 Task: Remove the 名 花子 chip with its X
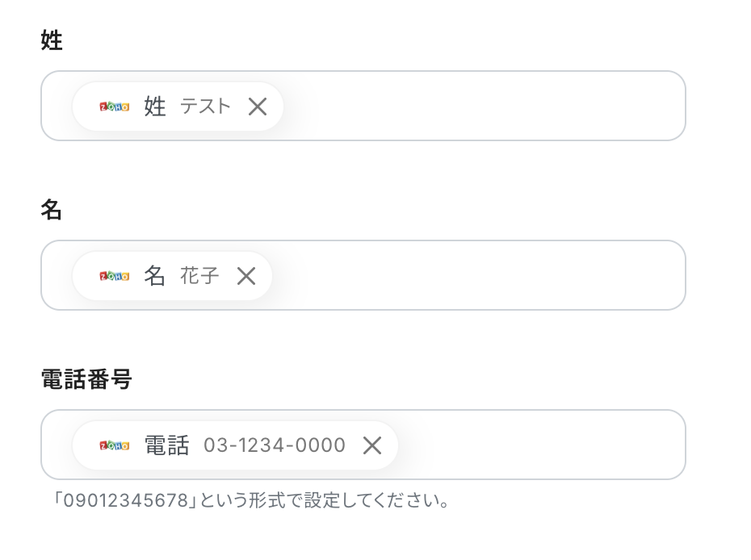(x=246, y=276)
